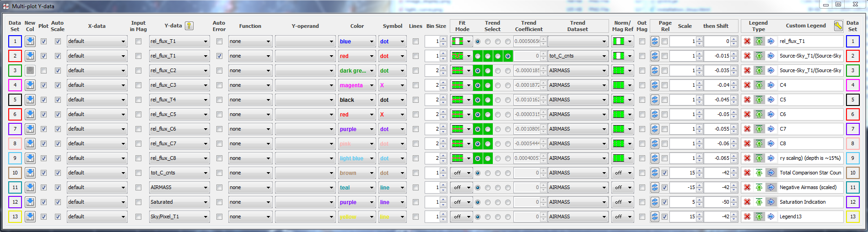Decrease Shift stepper in row 2
Screen dimensions: 868x232
coord(733,58)
